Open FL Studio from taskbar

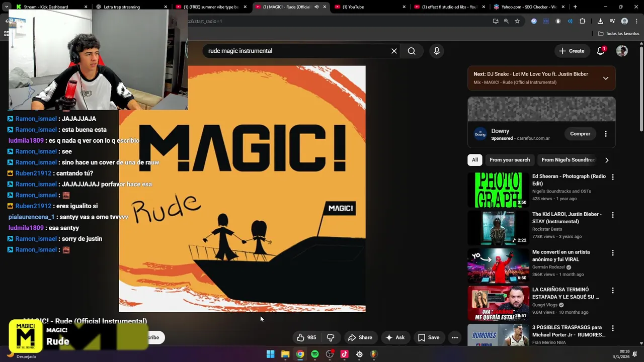point(374,354)
